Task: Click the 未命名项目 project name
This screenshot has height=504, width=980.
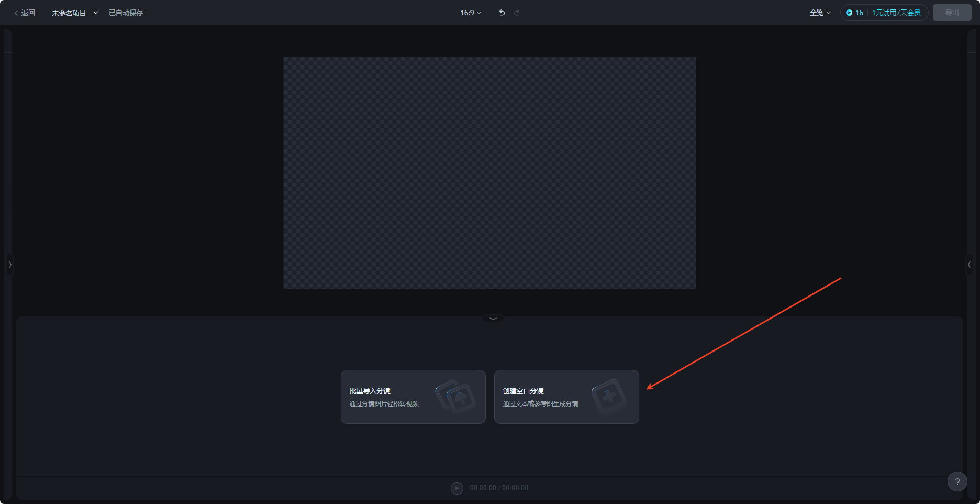Action: (x=69, y=13)
